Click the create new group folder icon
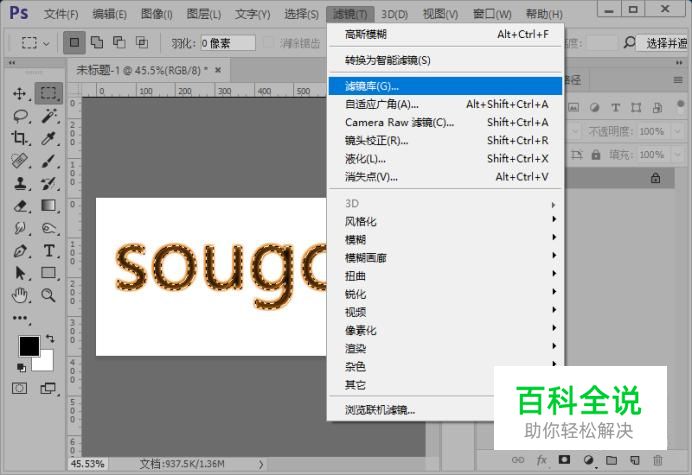The height and width of the screenshot is (475, 692). [611, 460]
